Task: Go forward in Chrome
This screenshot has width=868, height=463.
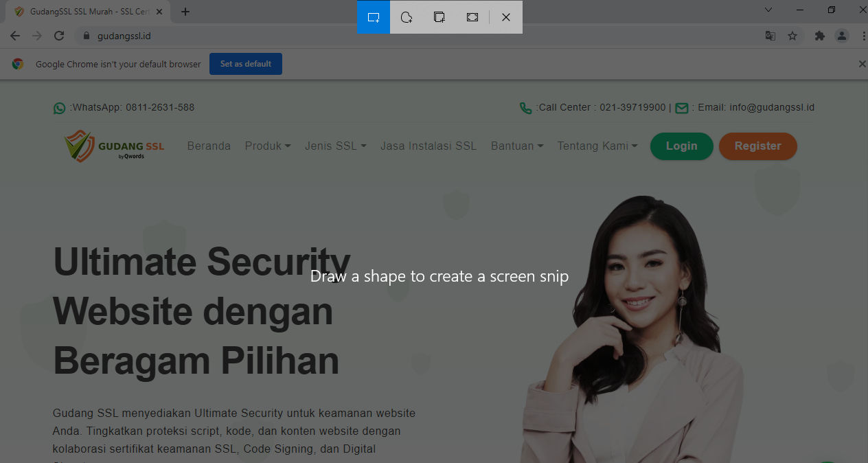Action: pos(37,36)
